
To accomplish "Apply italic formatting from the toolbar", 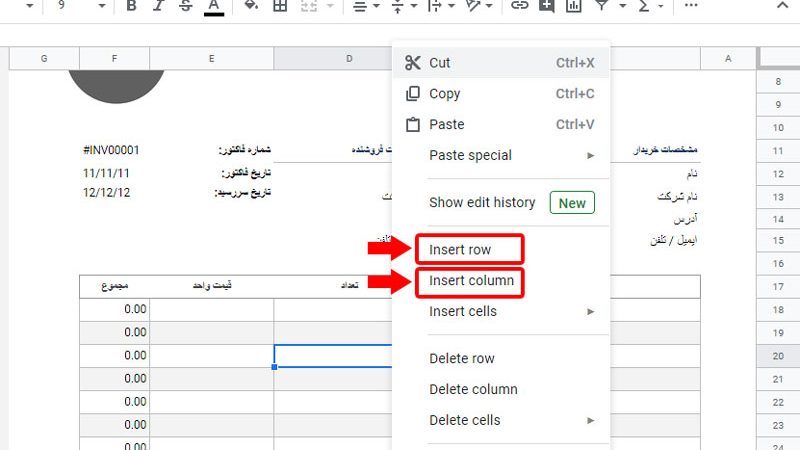I will point(159,7).
